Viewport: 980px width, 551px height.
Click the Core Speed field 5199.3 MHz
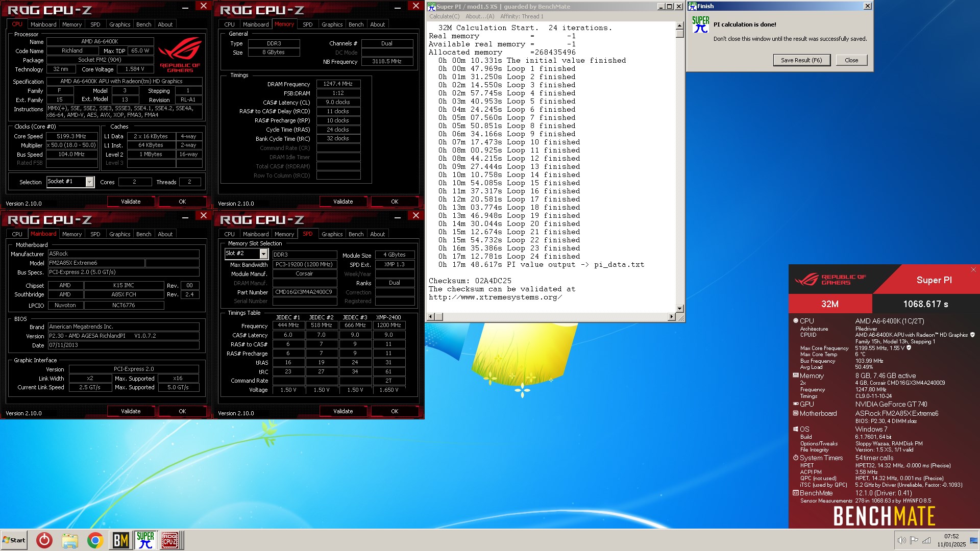pos(71,136)
